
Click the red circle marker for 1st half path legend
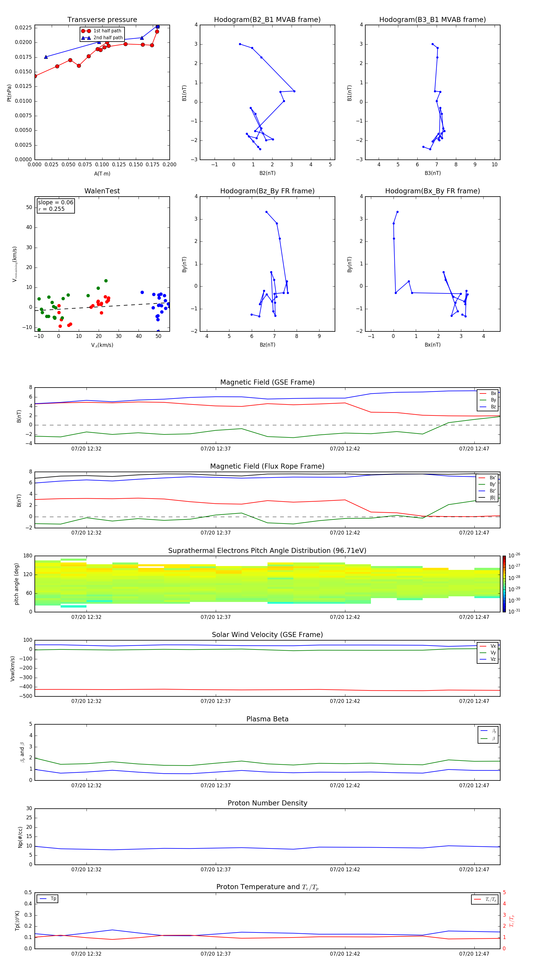[86, 31]
